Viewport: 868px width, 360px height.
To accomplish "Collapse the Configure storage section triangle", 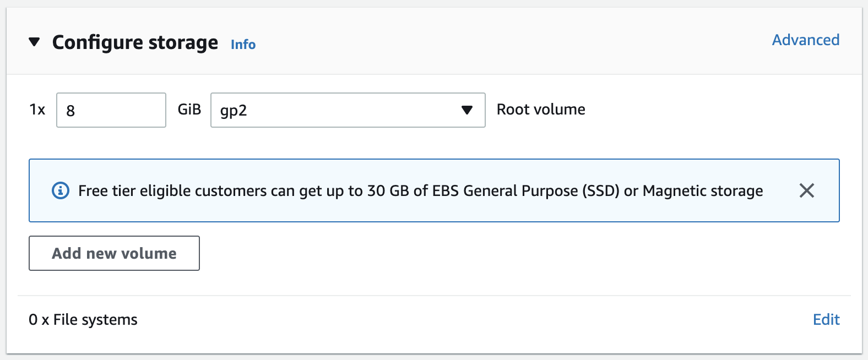I will click(34, 42).
